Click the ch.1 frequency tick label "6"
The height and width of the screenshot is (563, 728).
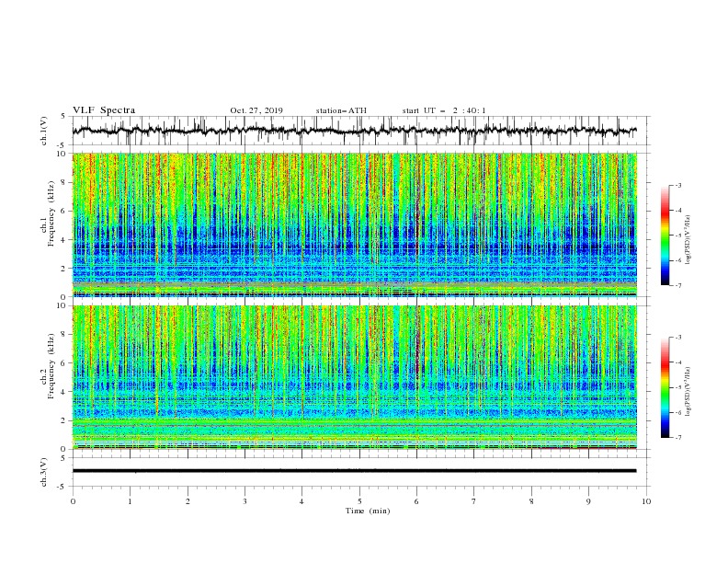(x=63, y=211)
